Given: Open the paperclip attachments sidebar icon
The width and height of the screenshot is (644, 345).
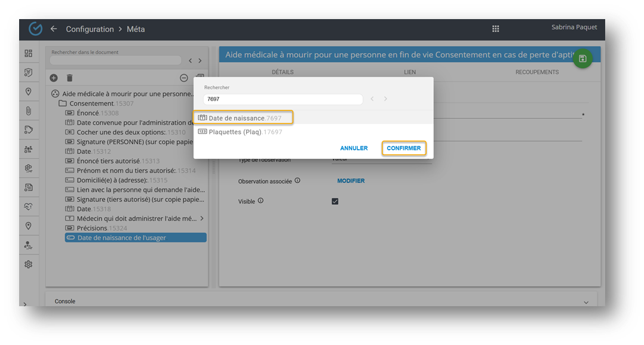Looking at the screenshot, I should pyautogui.click(x=28, y=110).
